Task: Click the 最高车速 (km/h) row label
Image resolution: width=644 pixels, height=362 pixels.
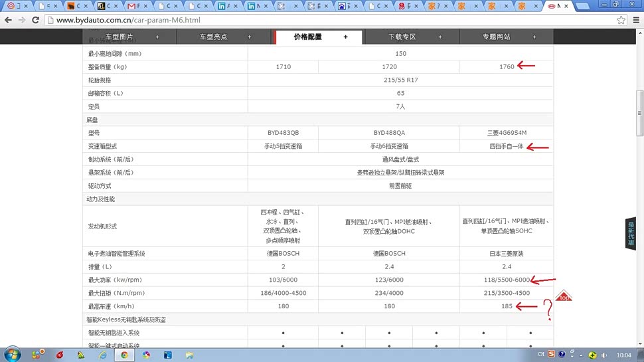Action: [111, 306]
